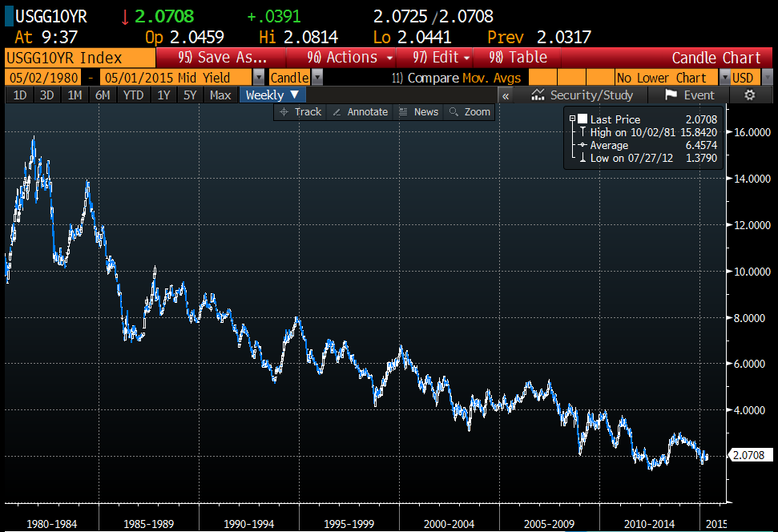Select the YTD range tab

click(133, 95)
